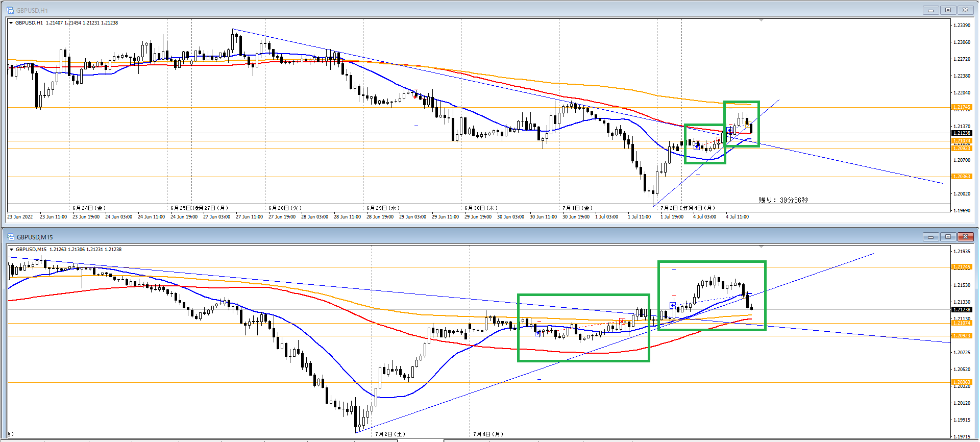Click the 24 Jun 11:00 time axis label
This screenshot has height=442, width=980.
[x=151, y=217]
